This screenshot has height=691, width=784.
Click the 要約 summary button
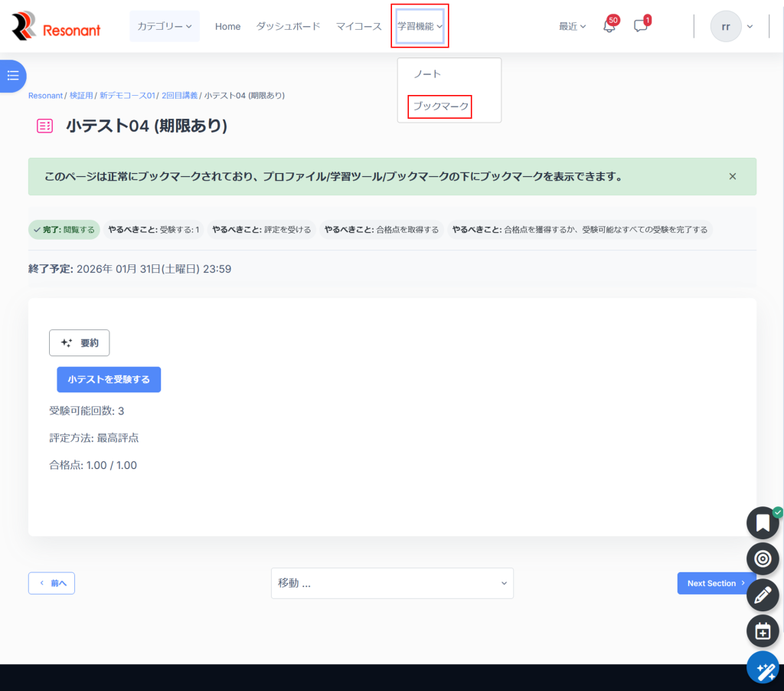(80, 343)
